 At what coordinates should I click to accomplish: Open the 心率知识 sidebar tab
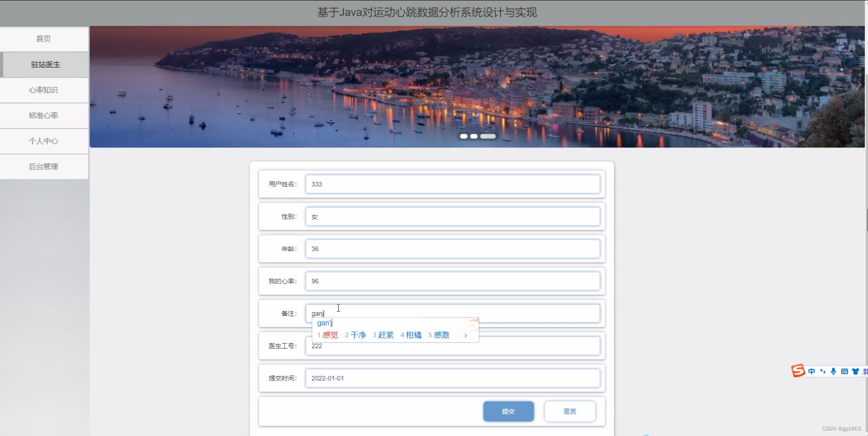tap(44, 90)
